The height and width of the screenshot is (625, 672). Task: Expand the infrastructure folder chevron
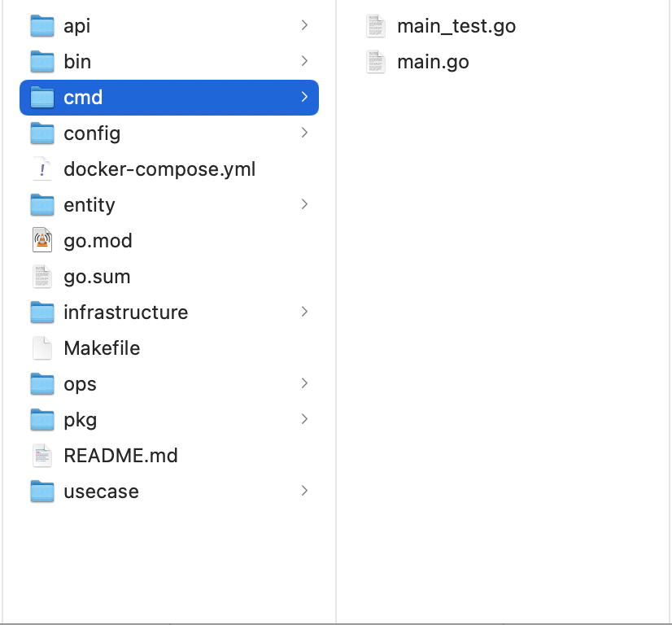[304, 312]
